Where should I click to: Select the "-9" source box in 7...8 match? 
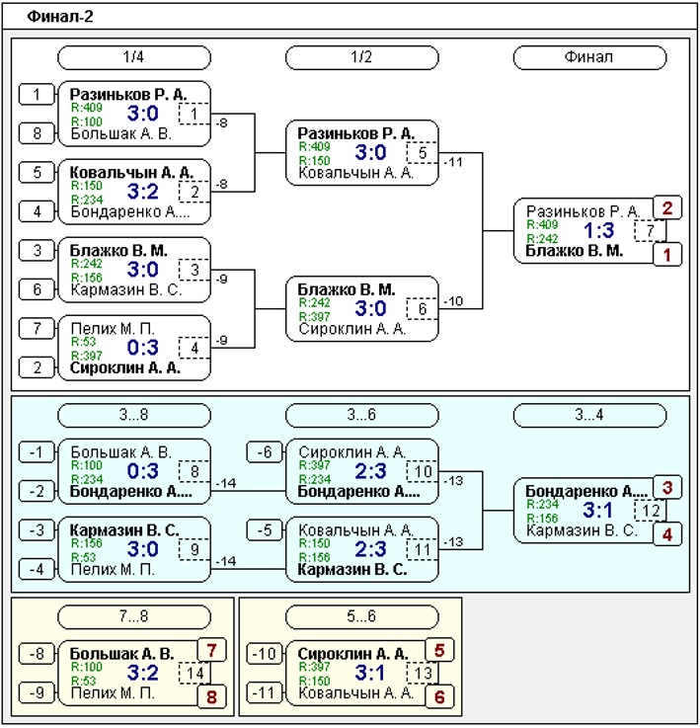pos(37,693)
